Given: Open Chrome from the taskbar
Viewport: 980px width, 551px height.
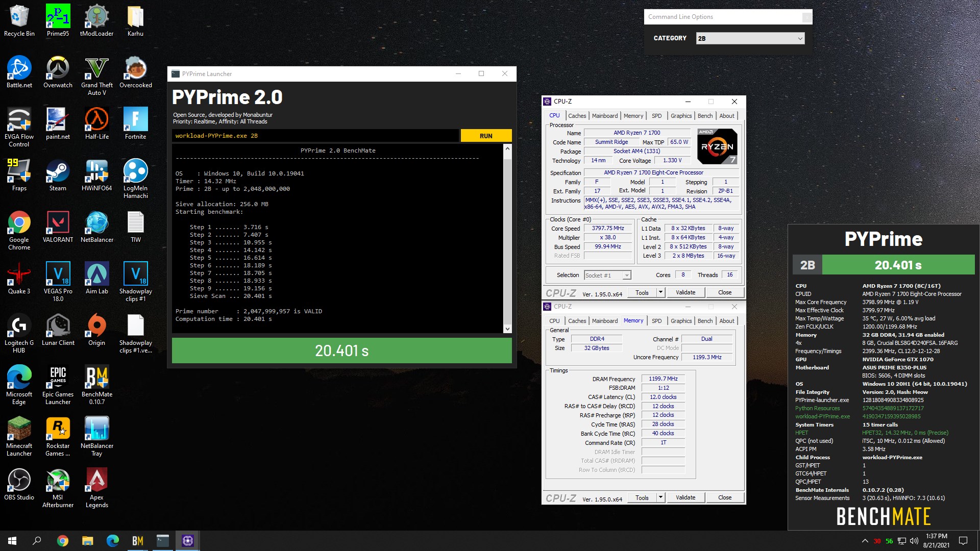Looking at the screenshot, I should (x=62, y=541).
